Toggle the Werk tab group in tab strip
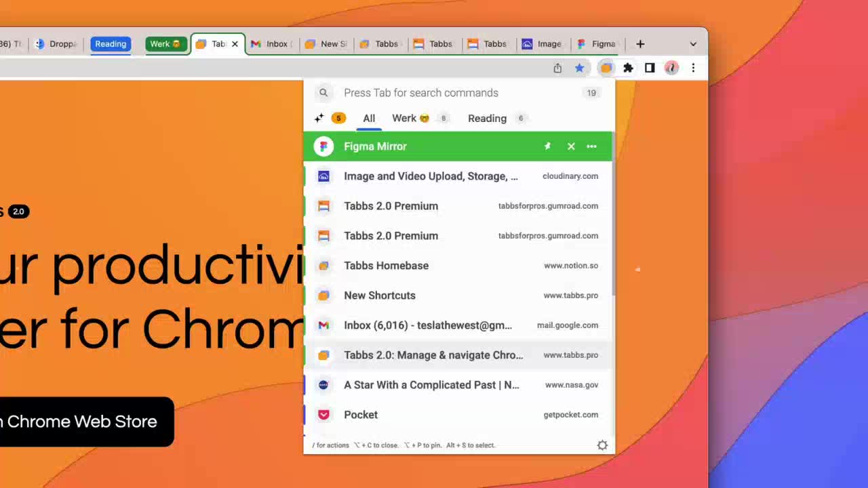Screen dimensions: 868x488 coord(166,44)
